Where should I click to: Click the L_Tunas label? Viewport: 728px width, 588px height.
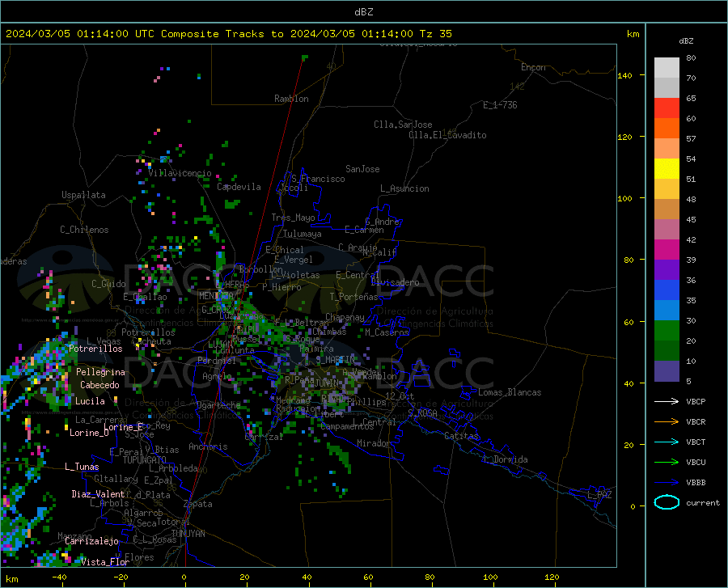pos(82,467)
